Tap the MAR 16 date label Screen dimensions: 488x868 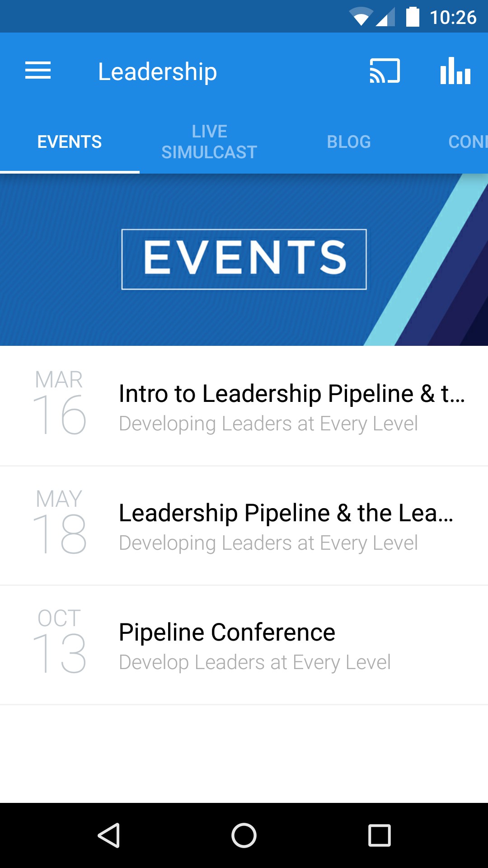(59, 402)
